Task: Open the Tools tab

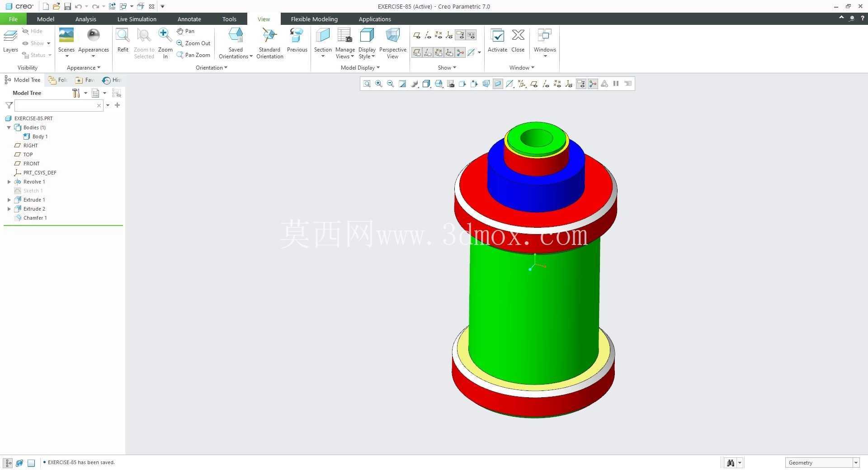Action: pyautogui.click(x=229, y=19)
